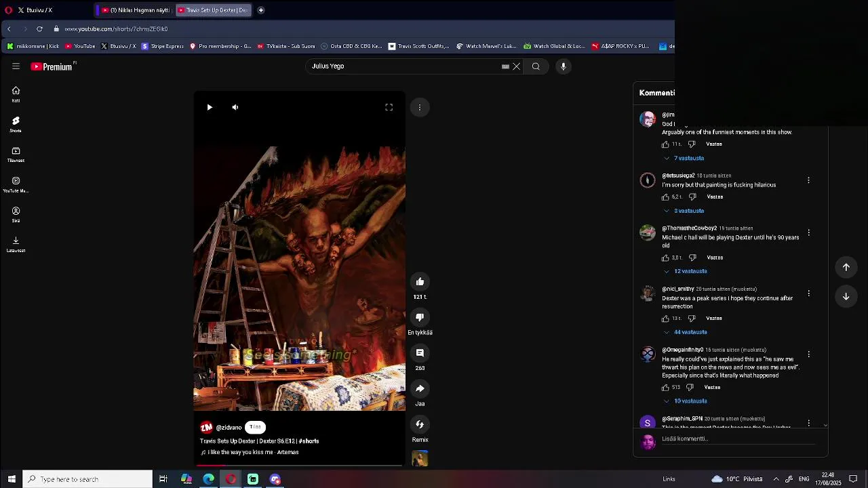Like @ThomastheCowboy2's comment
868x488 pixels.
coord(665,258)
